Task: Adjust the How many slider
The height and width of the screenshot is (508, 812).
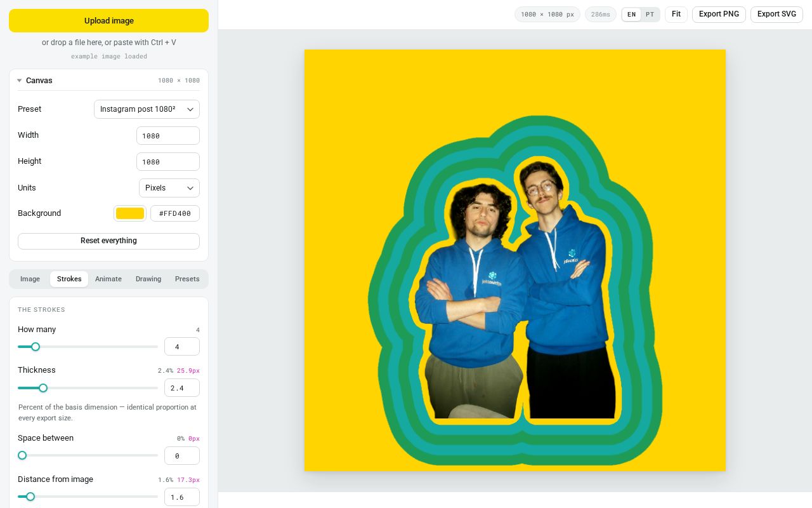Action: [x=88, y=347]
